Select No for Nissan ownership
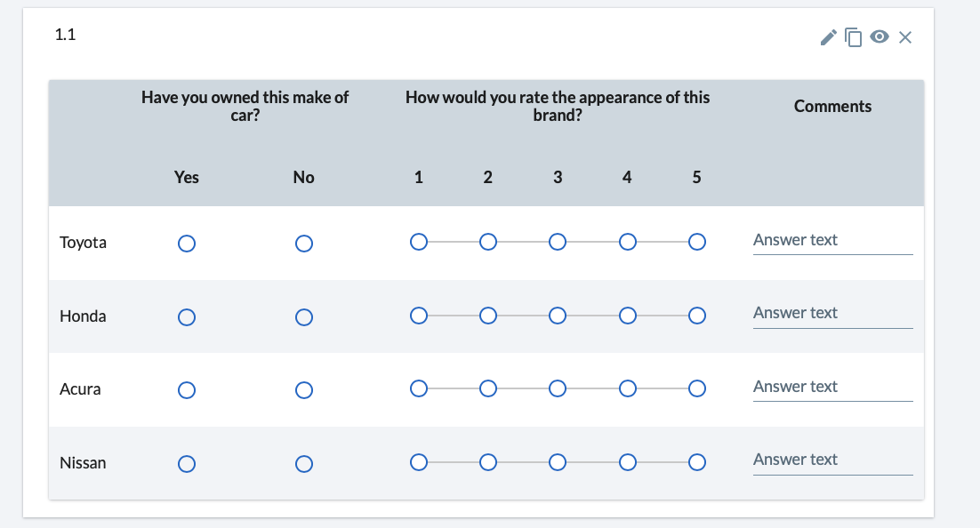 (304, 463)
